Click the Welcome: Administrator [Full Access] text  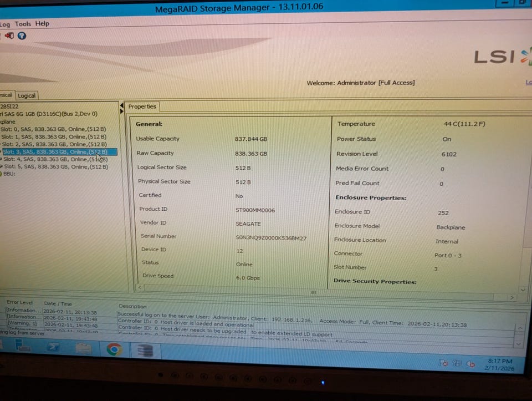click(x=361, y=83)
